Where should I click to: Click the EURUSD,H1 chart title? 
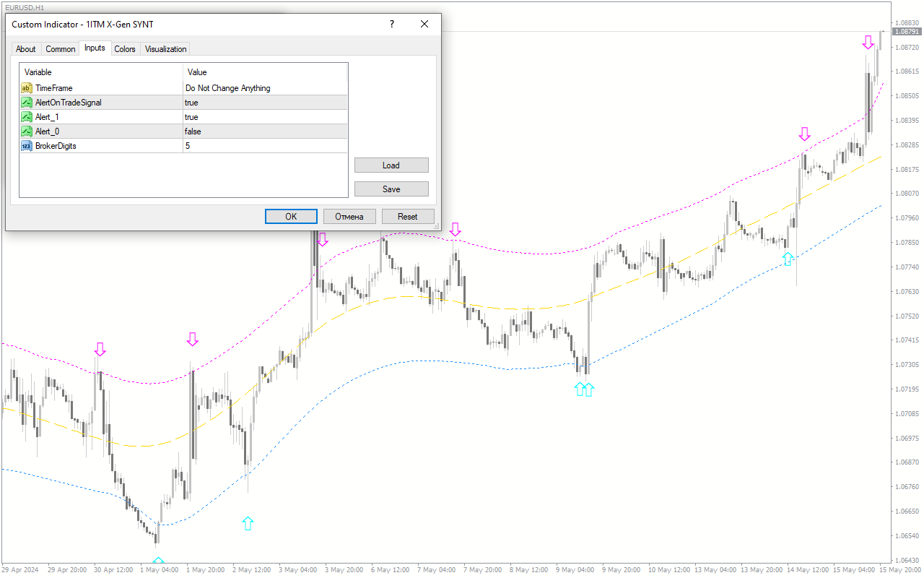point(24,7)
